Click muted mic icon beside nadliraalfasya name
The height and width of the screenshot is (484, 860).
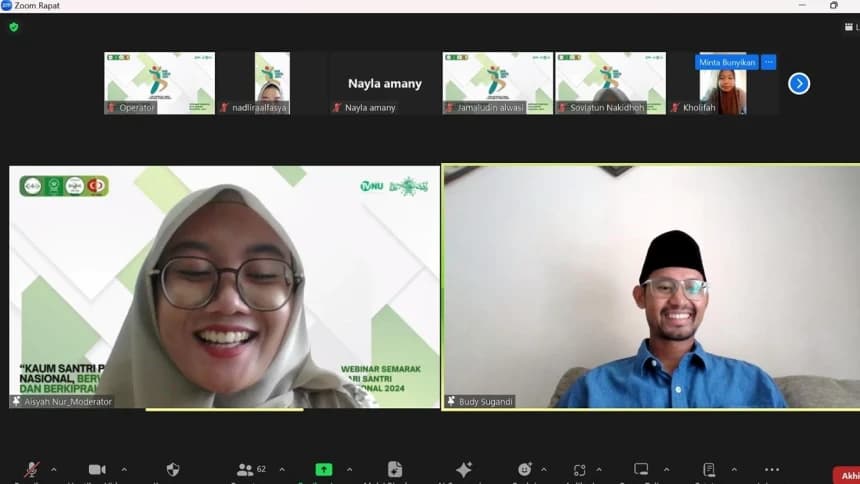(x=224, y=108)
